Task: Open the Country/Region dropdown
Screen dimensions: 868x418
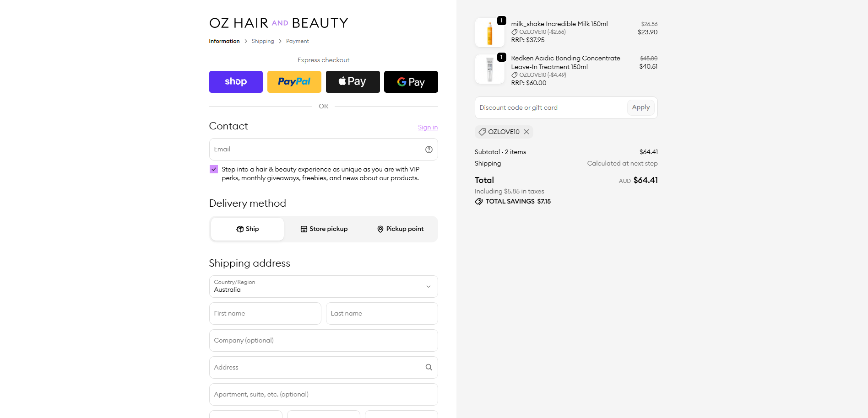Action: click(x=324, y=287)
